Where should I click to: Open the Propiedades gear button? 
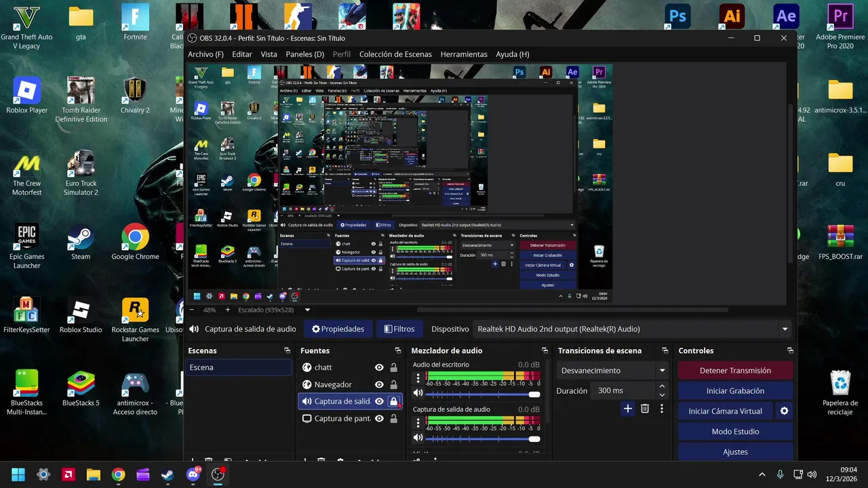tap(338, 329)
